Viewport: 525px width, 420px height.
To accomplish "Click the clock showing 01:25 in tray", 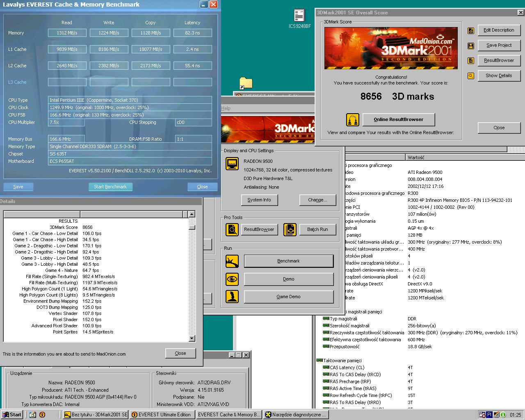I will pos(515,415).
